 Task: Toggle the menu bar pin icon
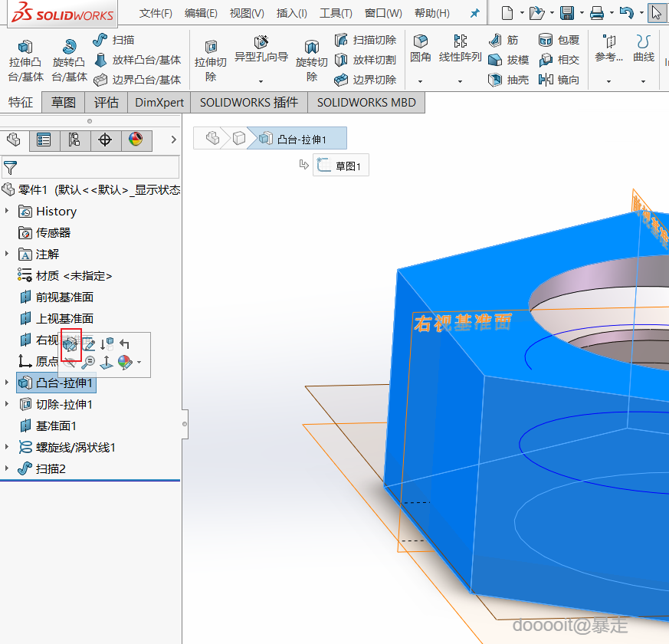[475, 13]
